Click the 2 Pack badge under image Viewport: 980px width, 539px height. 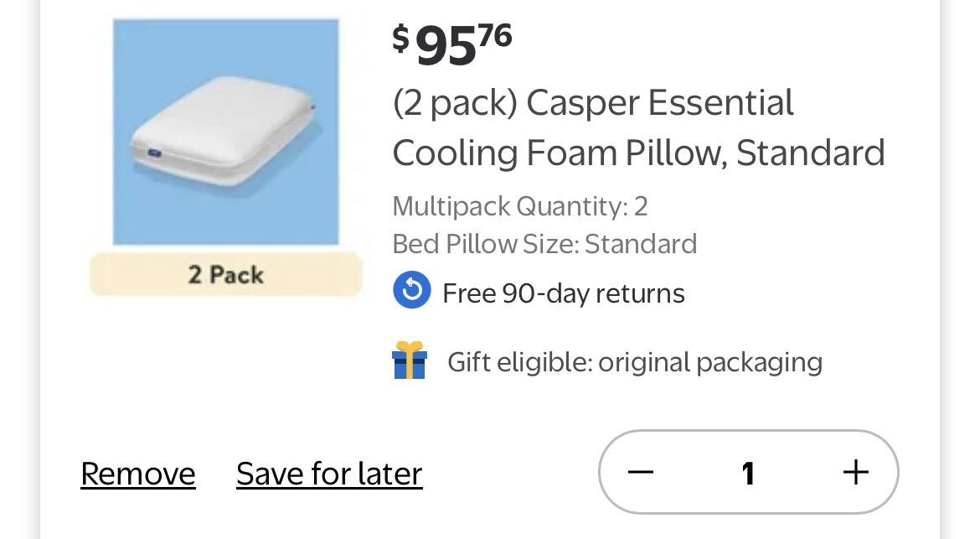pyautogui.click(x=226, y=275)
